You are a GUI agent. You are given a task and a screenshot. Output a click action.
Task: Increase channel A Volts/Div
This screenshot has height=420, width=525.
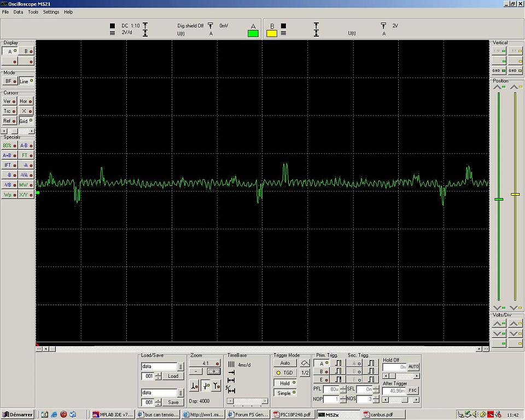(x=499, y=323)
